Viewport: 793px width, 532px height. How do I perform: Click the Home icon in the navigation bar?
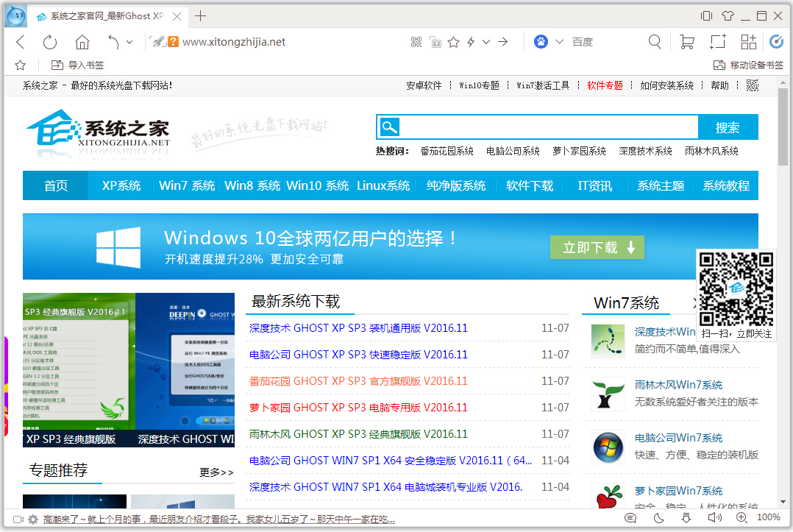tap(82, 42)
